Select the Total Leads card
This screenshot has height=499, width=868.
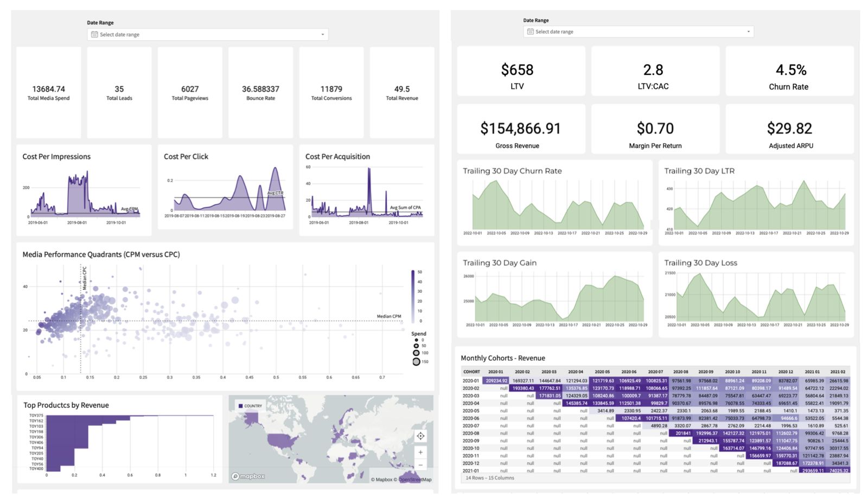click(119, 93)
